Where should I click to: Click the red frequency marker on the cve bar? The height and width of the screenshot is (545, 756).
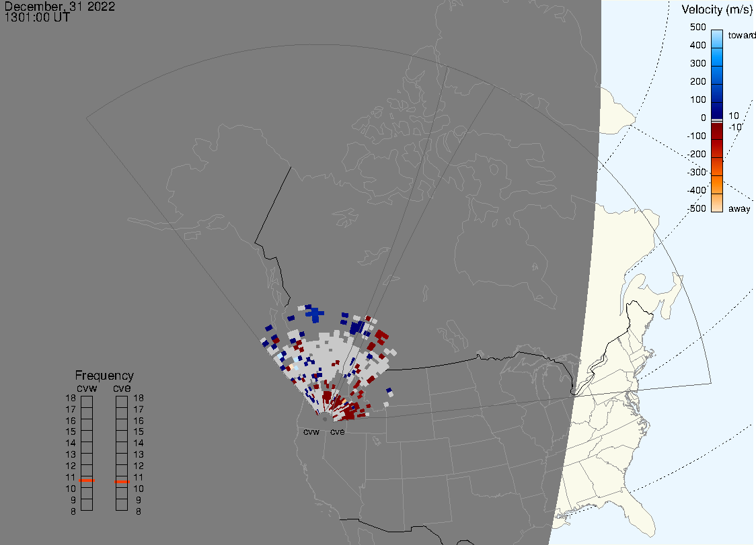tap(122, 482)
